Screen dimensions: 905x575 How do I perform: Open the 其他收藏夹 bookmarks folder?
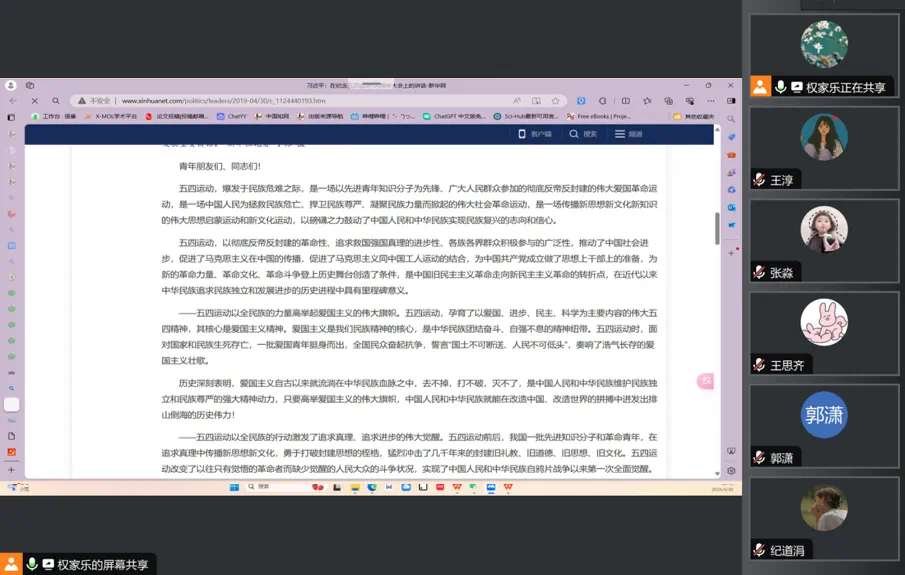pos(694,116)
